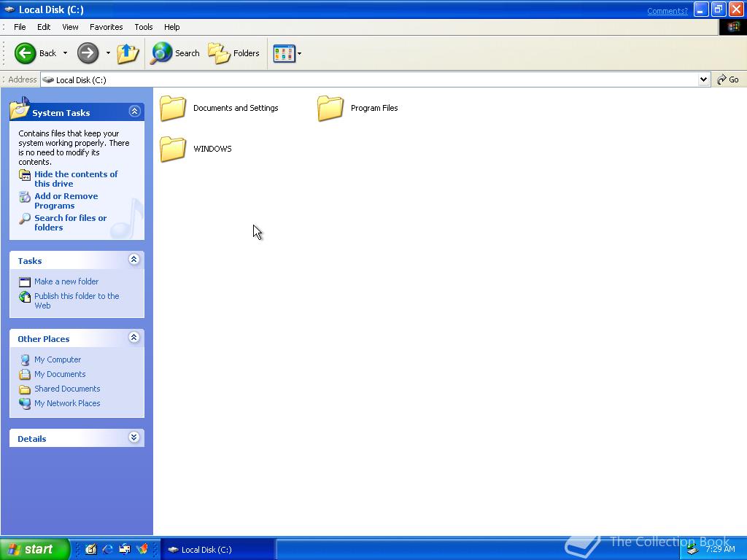Open Shared Documents from Other Places
Screen dimensions: 747x560
(x=60, y=389)
